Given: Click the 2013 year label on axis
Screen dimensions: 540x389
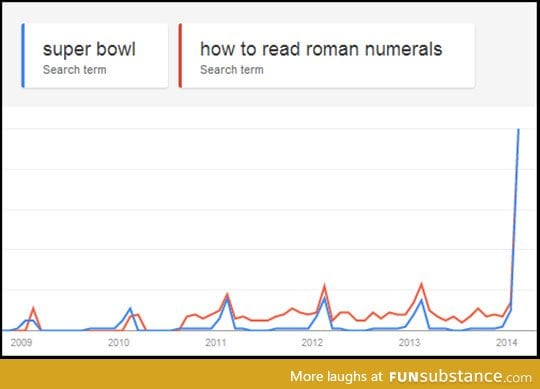Looking at the screenshot, I should (x=409, y=343).
